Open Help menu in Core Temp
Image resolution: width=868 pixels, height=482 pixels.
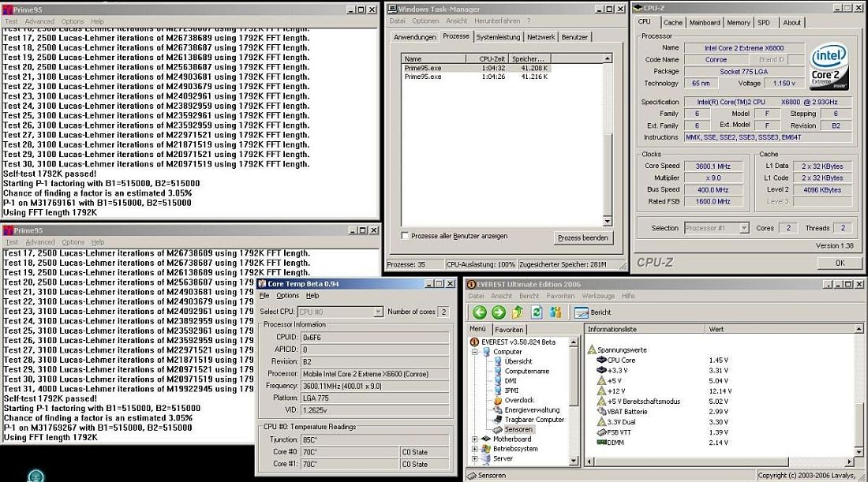pyautogui.click(x=312, y=296)
